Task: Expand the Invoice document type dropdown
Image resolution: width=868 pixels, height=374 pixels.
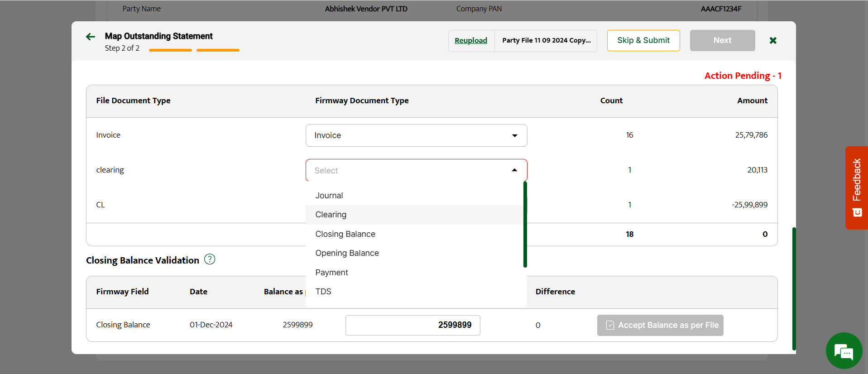Action: (416, 135)
